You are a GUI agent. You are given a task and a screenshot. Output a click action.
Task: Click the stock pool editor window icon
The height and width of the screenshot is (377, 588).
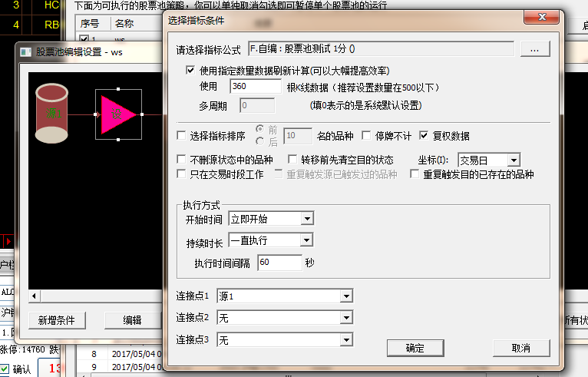coord(25,51)
